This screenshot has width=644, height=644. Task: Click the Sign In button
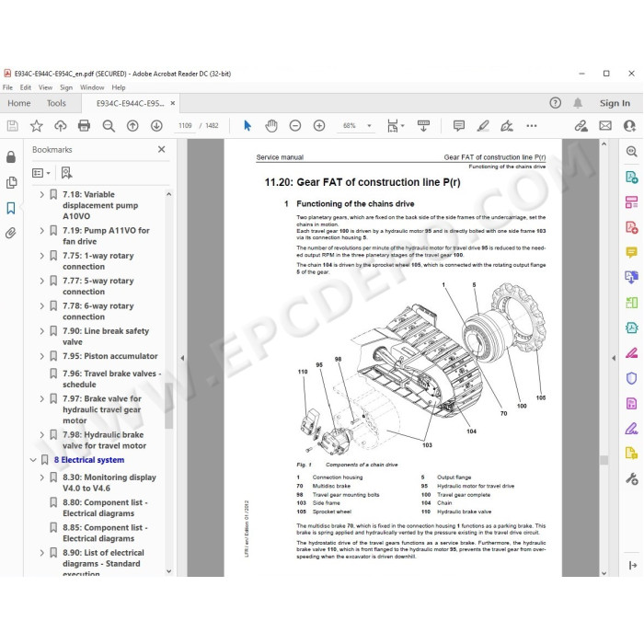point(615,103)
